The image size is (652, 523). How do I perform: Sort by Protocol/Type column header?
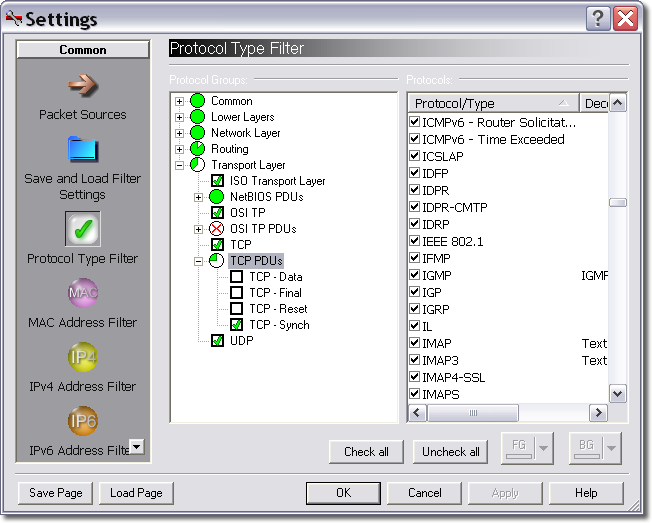(x=494, y=103)
